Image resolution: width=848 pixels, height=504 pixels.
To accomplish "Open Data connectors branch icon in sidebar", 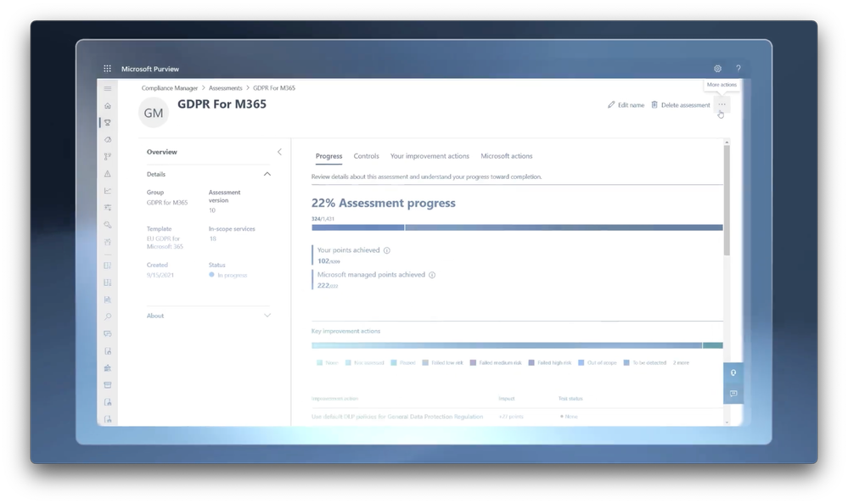I will click(x=108, y=157).
